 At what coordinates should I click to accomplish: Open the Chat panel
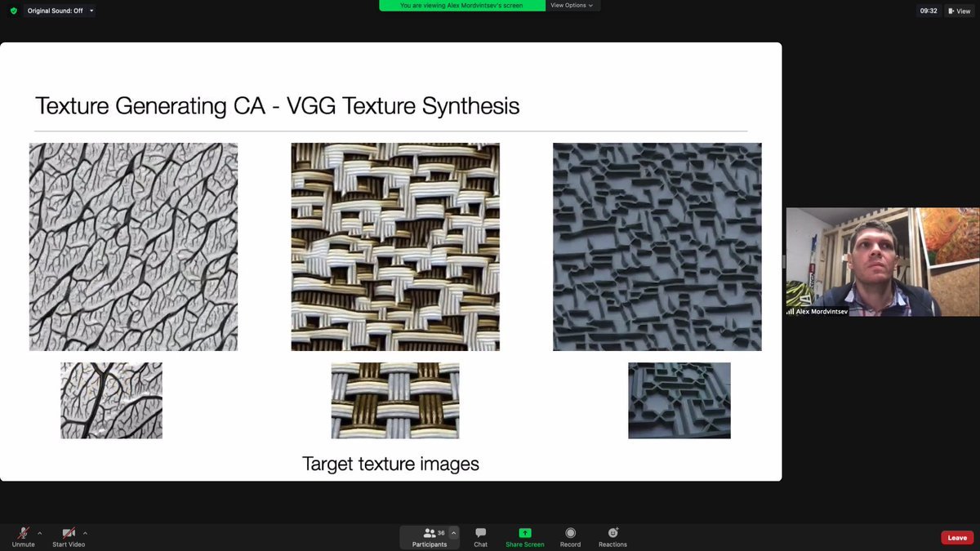[x=480, y=534]
